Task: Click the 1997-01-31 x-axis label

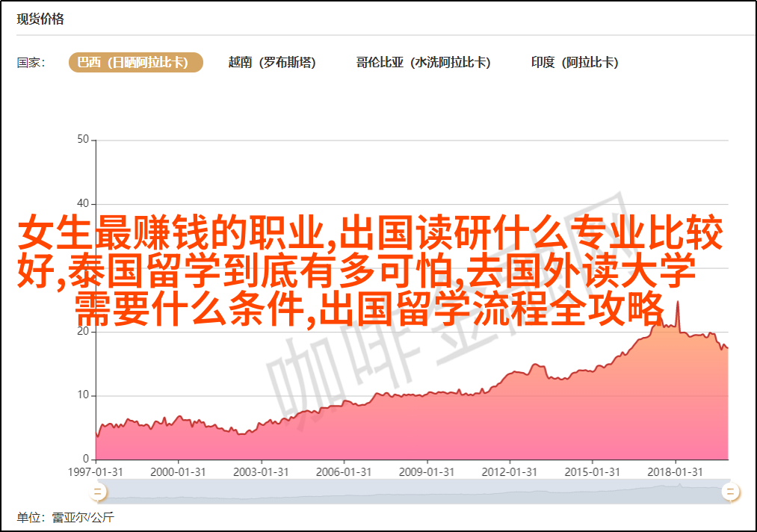Action: pyautogui.click(x=95, y=472)
